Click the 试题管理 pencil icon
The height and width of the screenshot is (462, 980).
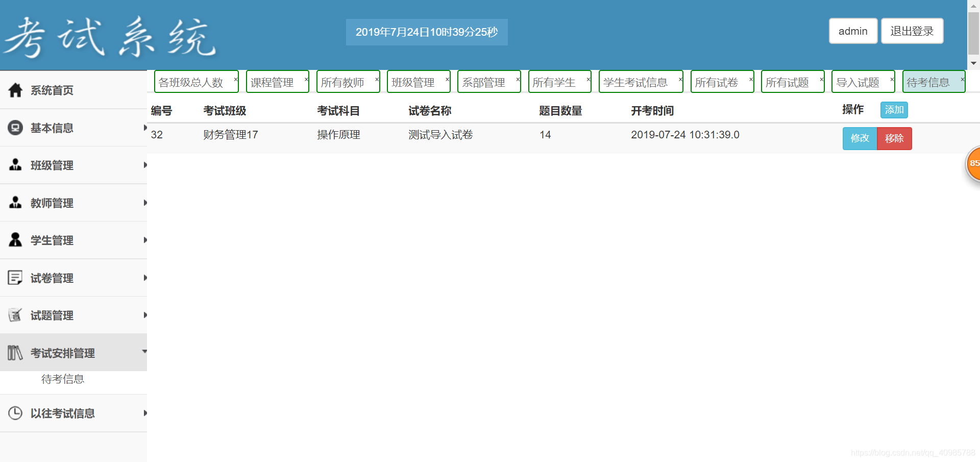pos(15,315)
